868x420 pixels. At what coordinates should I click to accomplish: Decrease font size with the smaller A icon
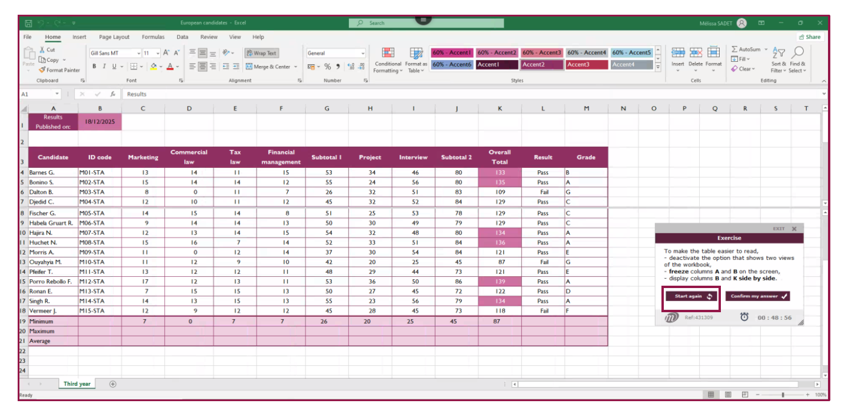click(x=177, y=53)
